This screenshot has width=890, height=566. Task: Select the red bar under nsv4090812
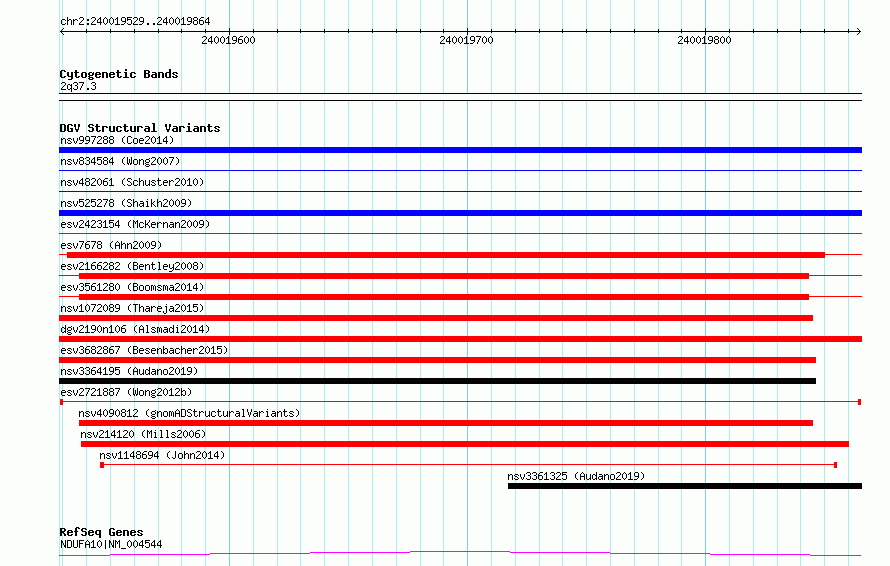(x=446, y=423)
